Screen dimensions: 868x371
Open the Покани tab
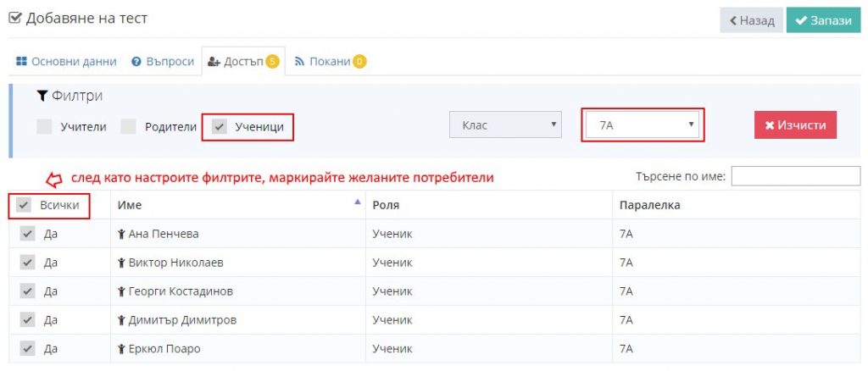click(x=330, y=61)
